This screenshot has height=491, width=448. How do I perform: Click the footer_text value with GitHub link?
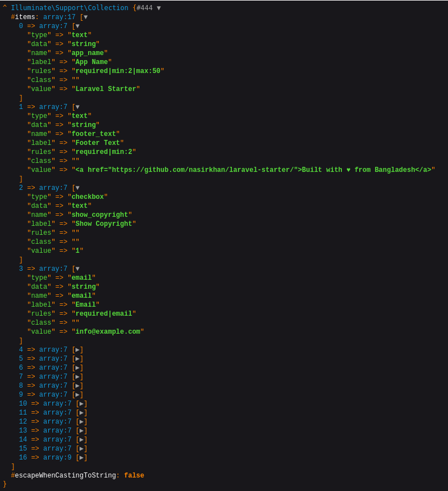[x=253, y=170]
